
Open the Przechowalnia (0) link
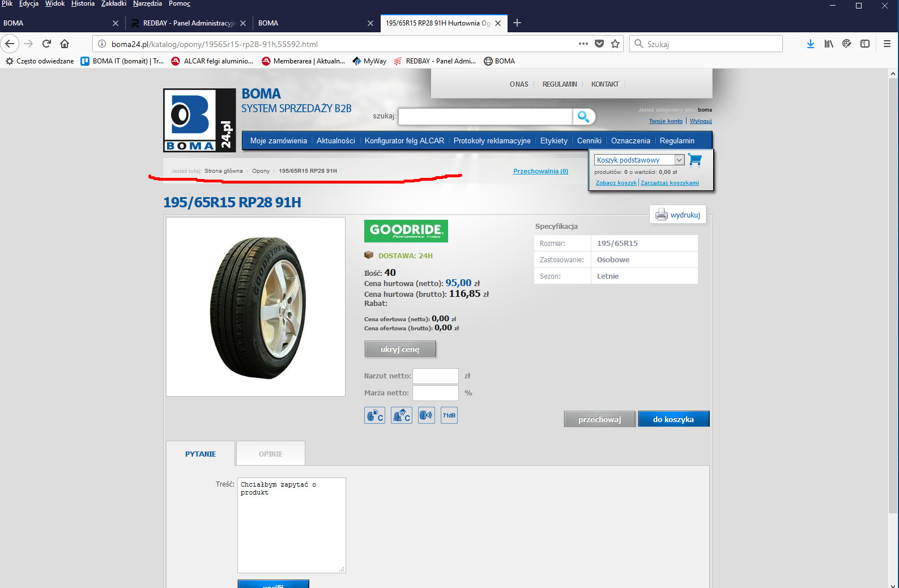point(540,171)
